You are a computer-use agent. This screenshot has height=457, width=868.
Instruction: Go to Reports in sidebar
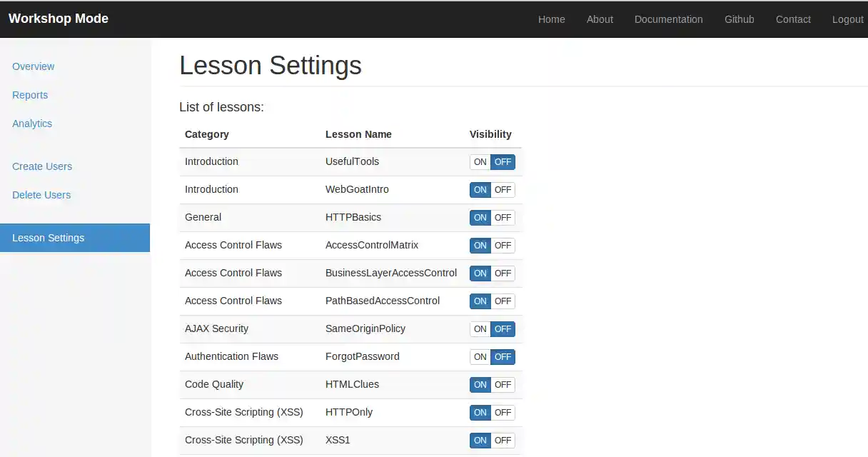[x=30, y=95]
